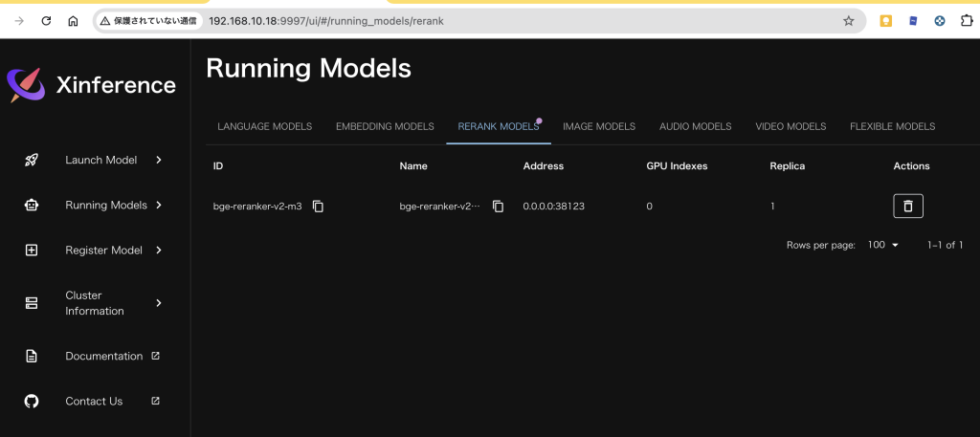Bookmark this page with the star icon
Image resolution: width=980 pixels, height=437 pixels.
point(848,20)
